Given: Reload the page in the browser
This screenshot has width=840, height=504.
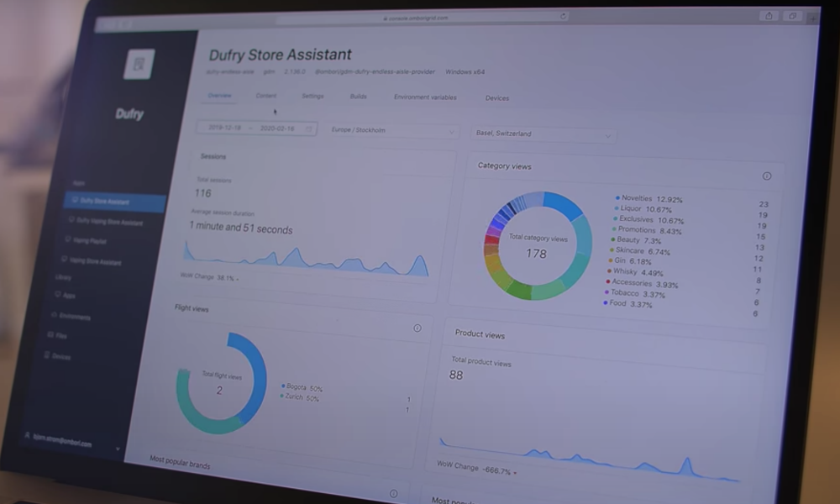Looking at the screenshot, I should pos(563,16).
